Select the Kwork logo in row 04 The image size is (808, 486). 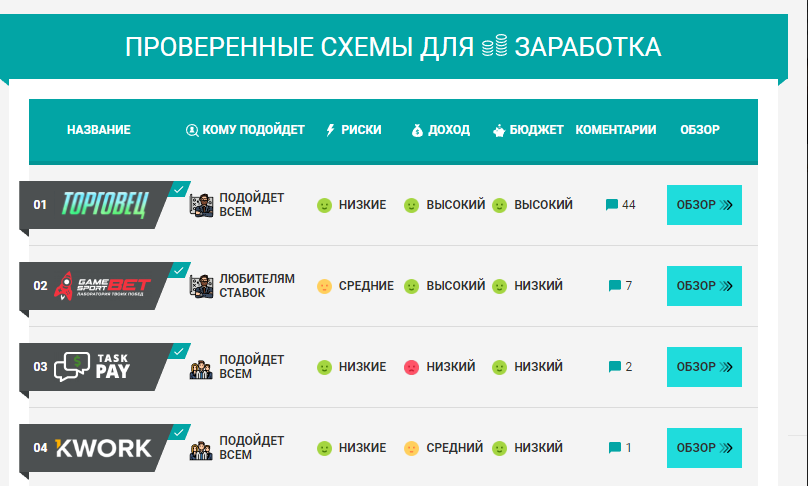(103, 448)
